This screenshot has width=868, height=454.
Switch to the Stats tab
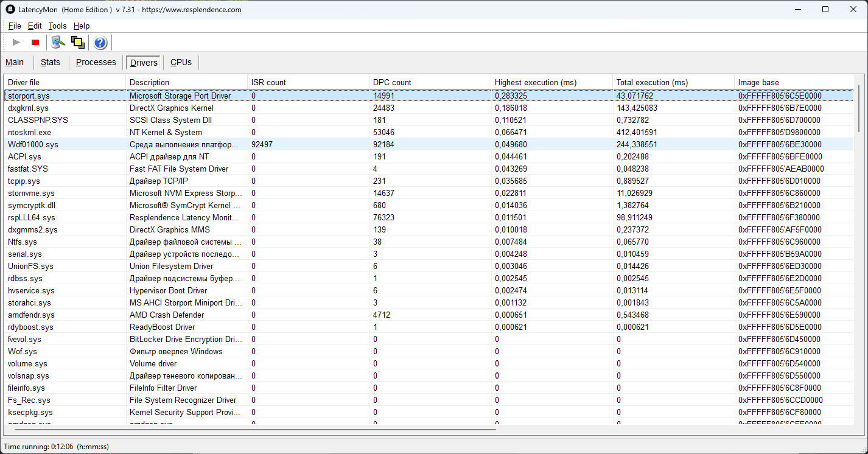(x=51, y=62)
